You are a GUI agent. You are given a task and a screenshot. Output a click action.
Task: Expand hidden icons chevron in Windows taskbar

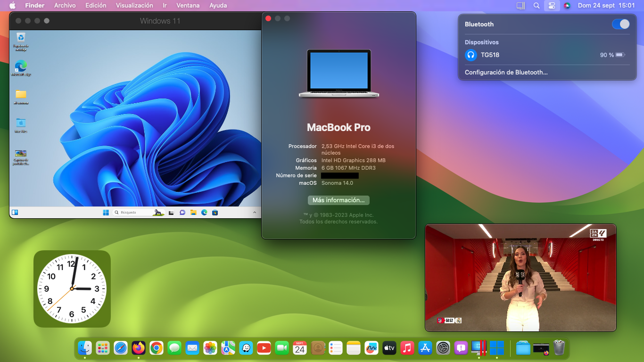[255, 213]
